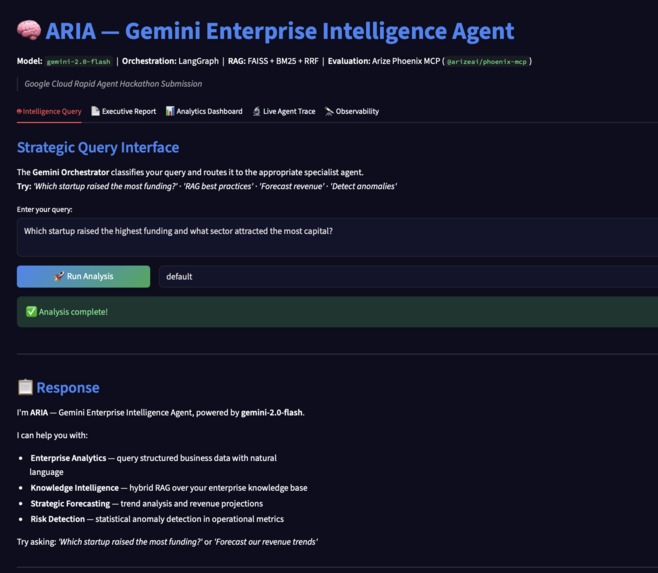Switch to the Live Agent Trace tab

click(x=284, y=111)
